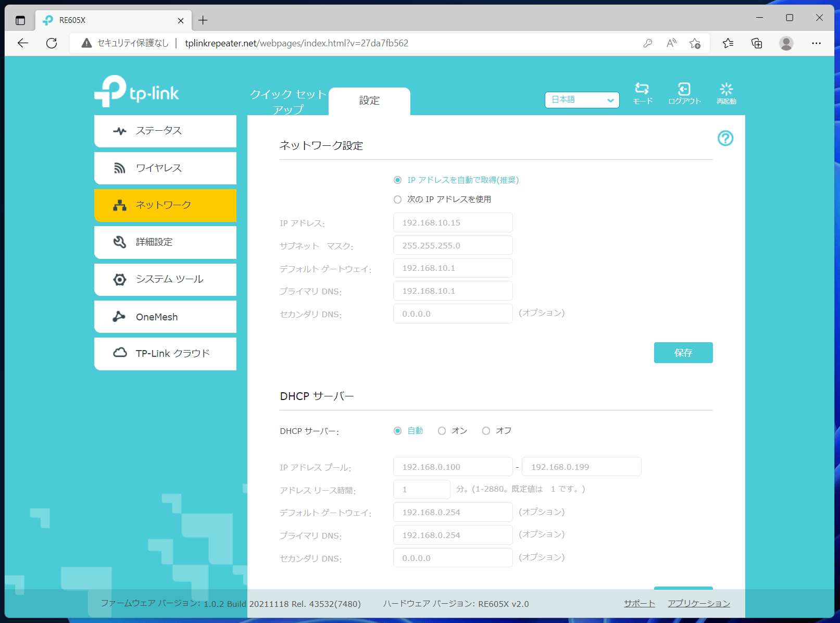Click DHCP デフォルト ゲートウェイ field 192.168.0.254
Image resolution: width=840 pixels, height=623 pixels.
point(453,512)
